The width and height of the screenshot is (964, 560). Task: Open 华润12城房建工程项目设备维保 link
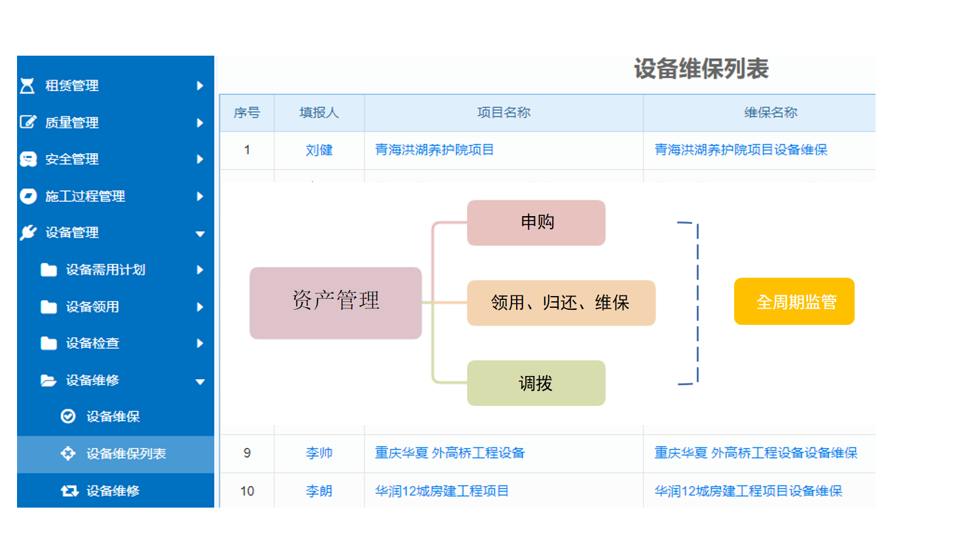(748, 491)
